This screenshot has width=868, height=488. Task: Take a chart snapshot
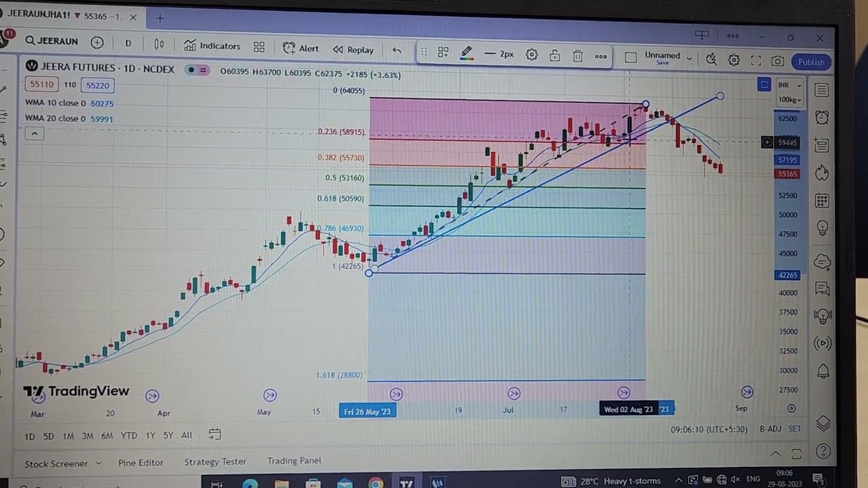pyautogui.click(x=778, y=62)
